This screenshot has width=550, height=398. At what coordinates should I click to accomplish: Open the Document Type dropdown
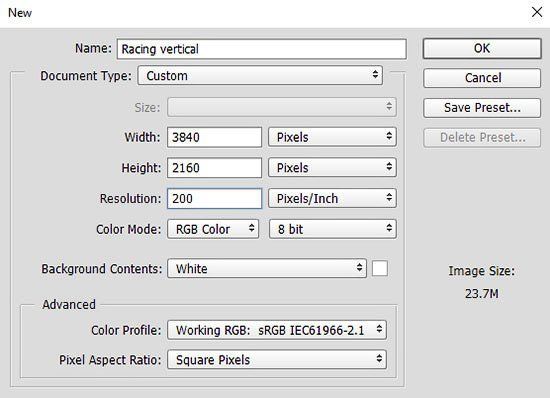pos(260,75)
